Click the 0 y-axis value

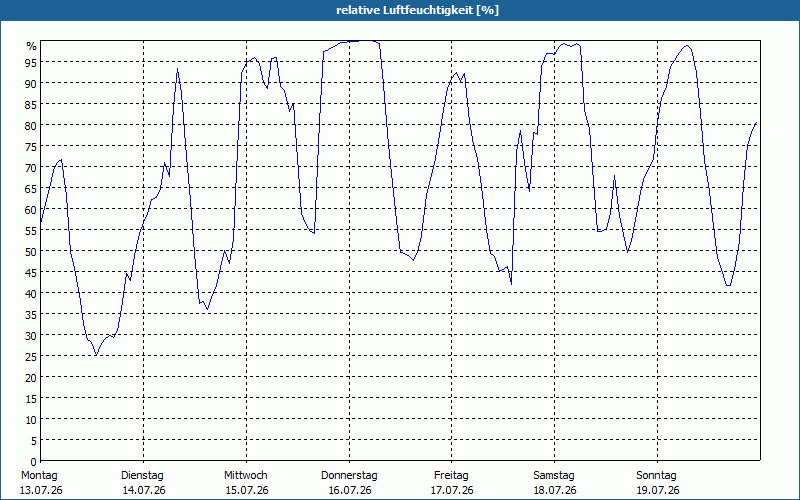(34, 462)
